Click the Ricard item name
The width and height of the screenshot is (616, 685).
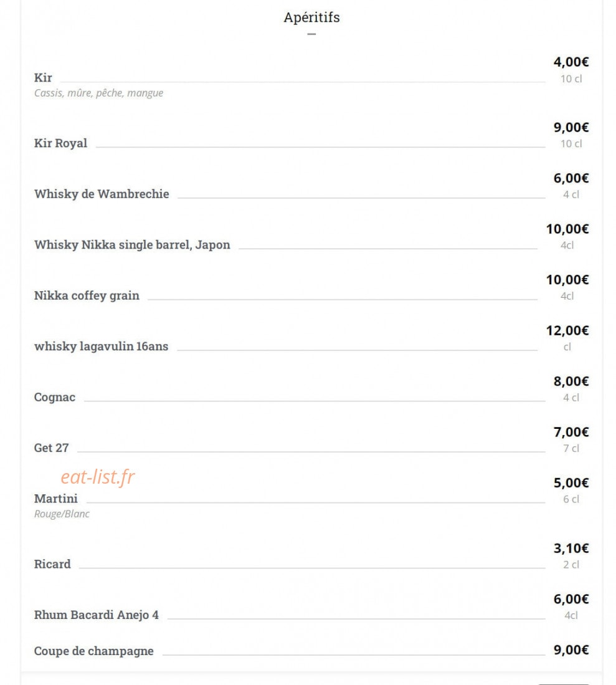coord(52,564)
